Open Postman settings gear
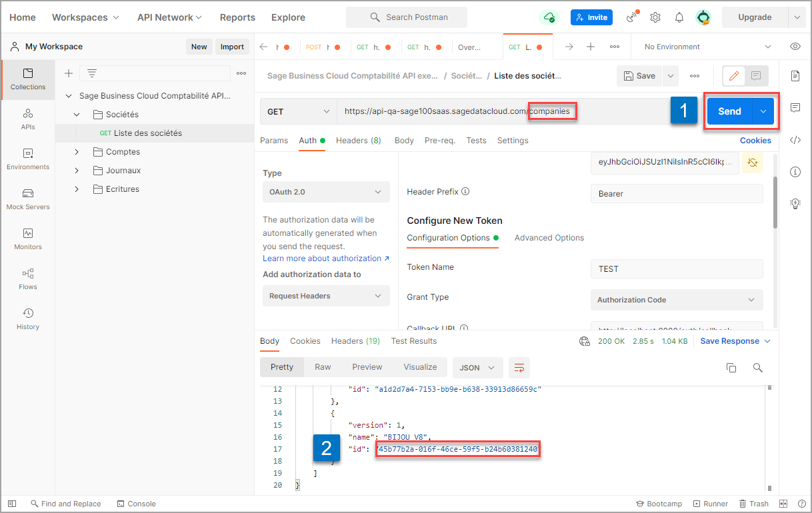The height and width of the screenshot is (513, 812). [x=655, y=17]
